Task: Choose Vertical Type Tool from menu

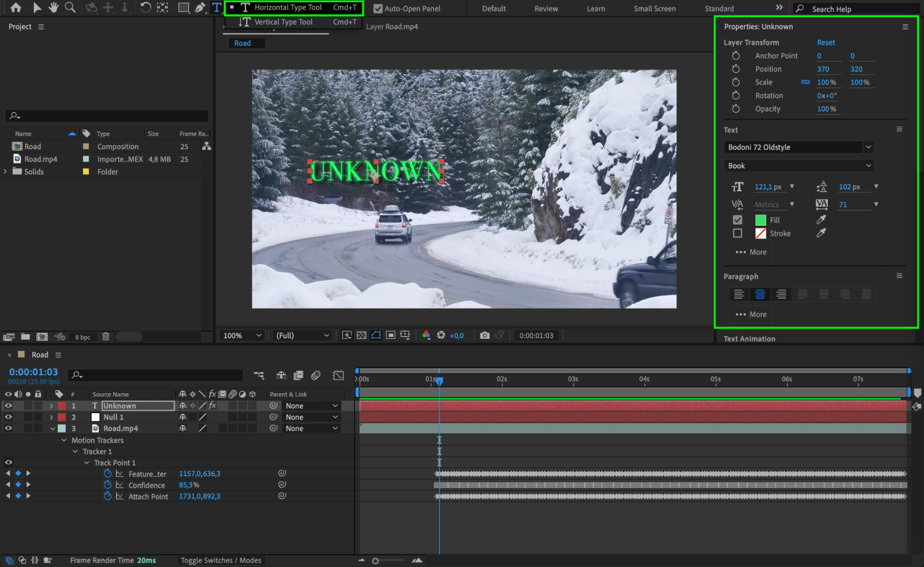Action: (x=294, y=22)
